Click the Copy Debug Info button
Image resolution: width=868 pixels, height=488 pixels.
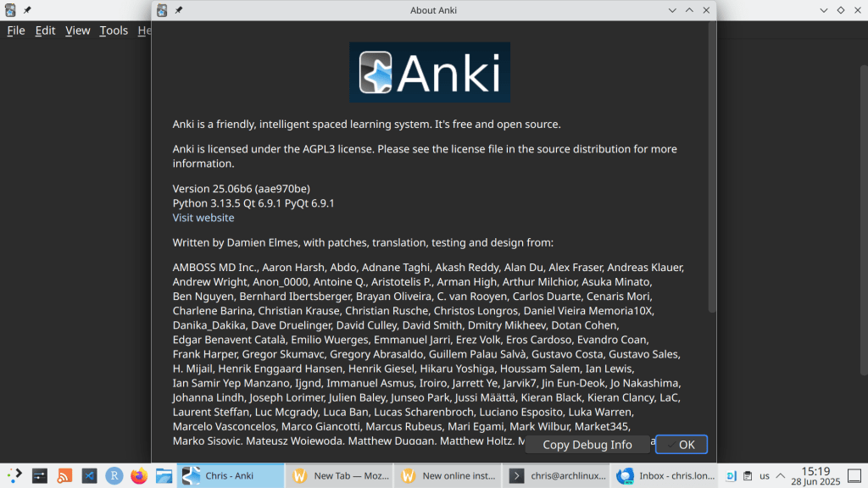pos(587,445)
